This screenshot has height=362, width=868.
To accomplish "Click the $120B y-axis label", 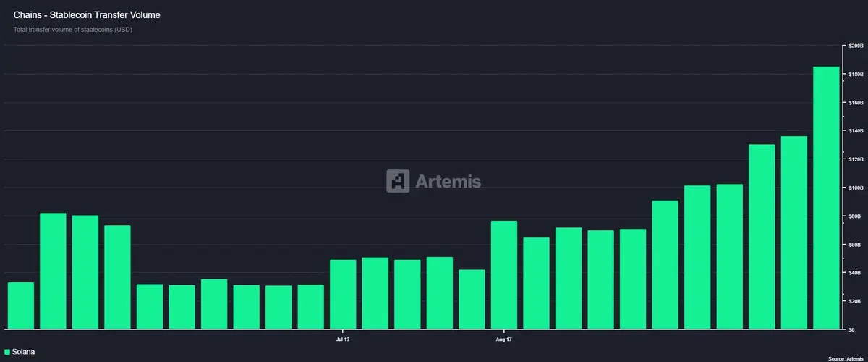I will pos(855,159).
